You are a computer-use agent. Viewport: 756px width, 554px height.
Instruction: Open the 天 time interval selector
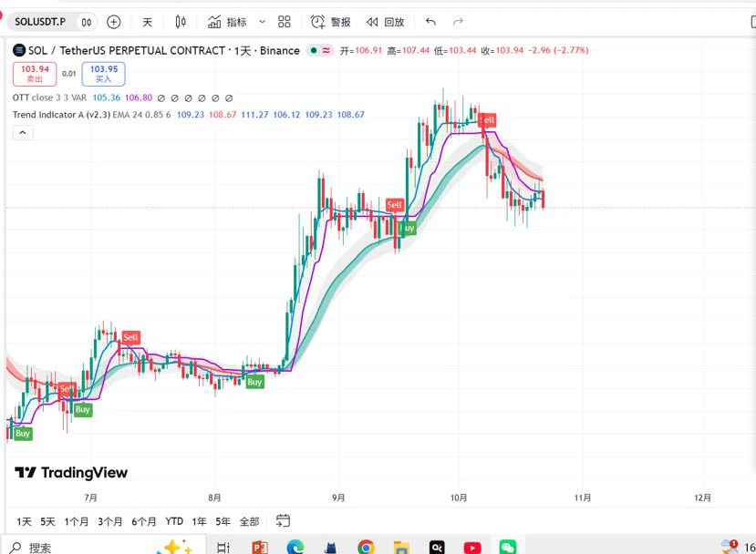[148, 22]
